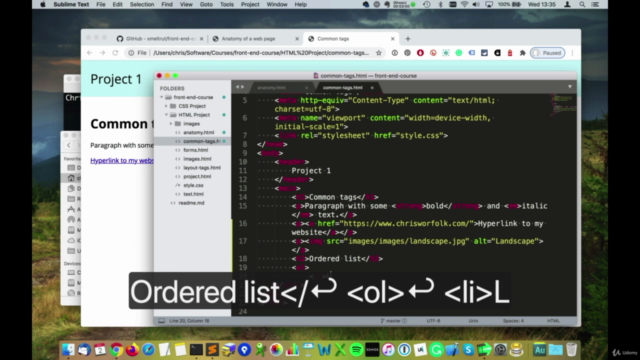Click the minimap in Sublime editor
The image size is (640, 360).
click(562, 104)
